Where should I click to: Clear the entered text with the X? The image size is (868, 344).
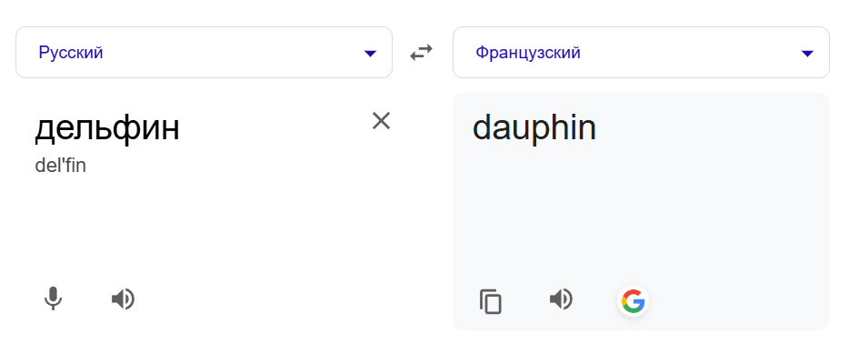(x=381, y=121)
